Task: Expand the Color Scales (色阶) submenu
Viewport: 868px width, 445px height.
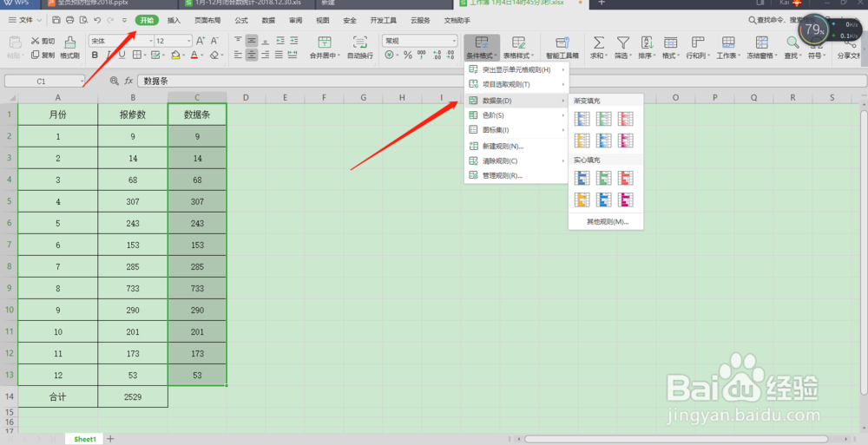Action: pyautogui.click(x=516, y=115)
